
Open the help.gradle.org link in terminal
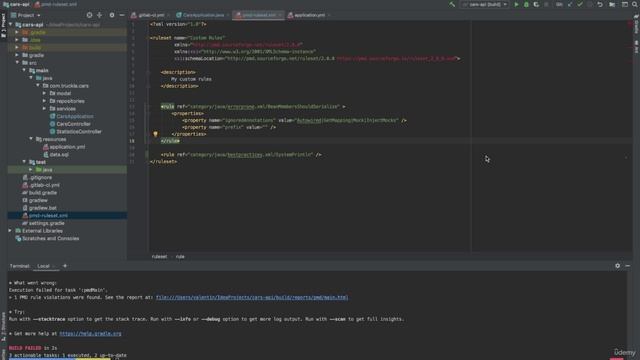point(90,334)
